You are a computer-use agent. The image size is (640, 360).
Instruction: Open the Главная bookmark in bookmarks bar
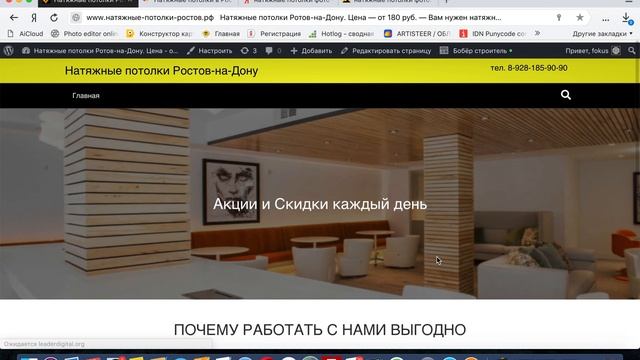(x=221, y=33)
